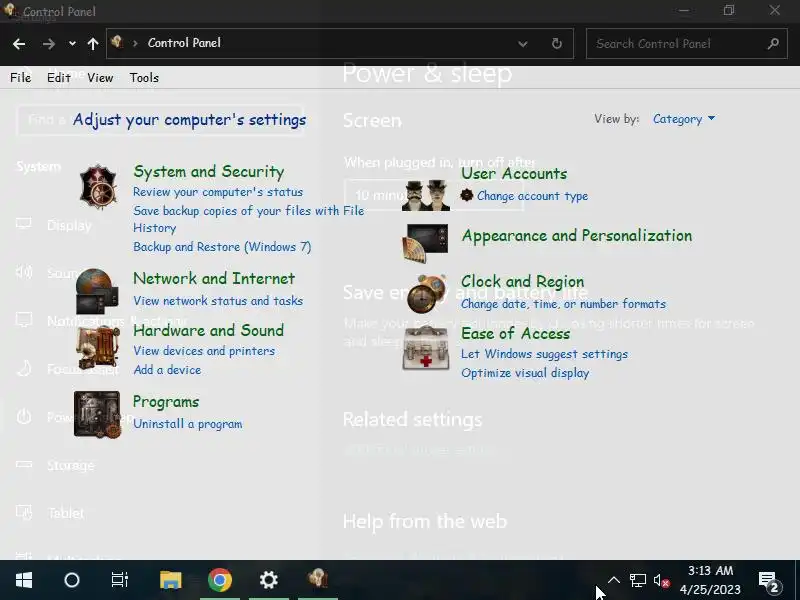Open Ease of Access link
Screen dimensions: 800x600
pos(515,334)
